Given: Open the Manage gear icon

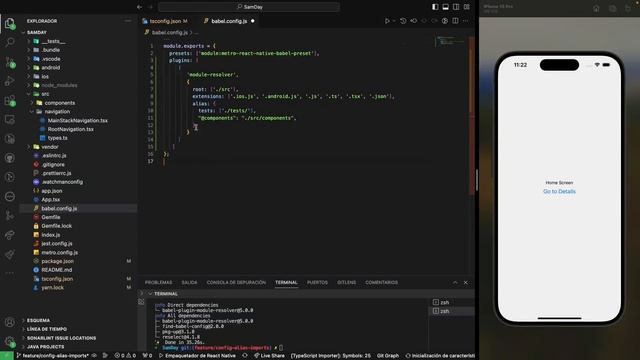Looking at the screenshot, I should pos(9,341).
